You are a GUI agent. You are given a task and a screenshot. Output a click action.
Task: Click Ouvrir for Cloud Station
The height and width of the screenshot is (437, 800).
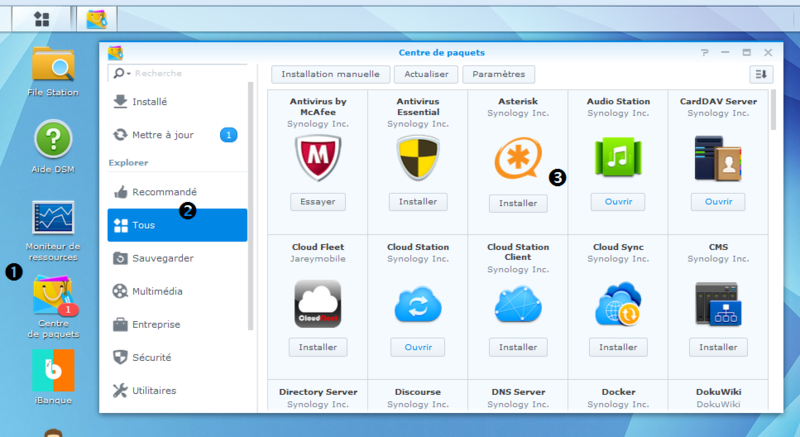coord(418,347)
